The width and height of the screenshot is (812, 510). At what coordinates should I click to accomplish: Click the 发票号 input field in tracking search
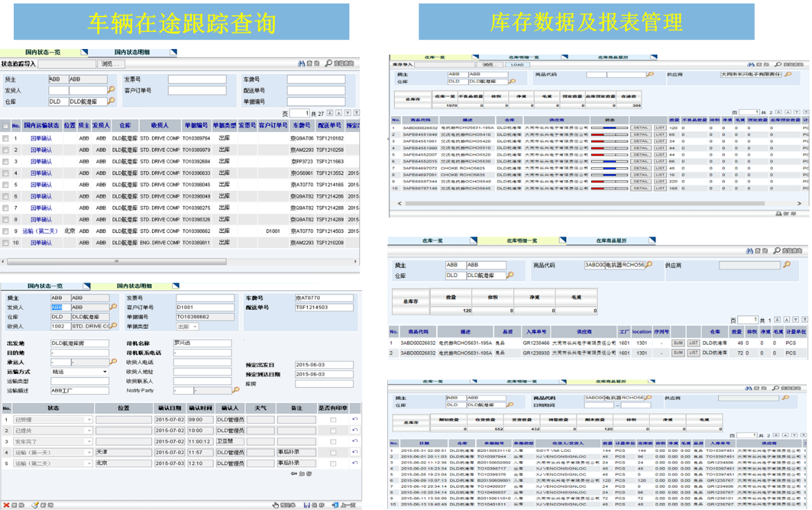click(197, 79)
